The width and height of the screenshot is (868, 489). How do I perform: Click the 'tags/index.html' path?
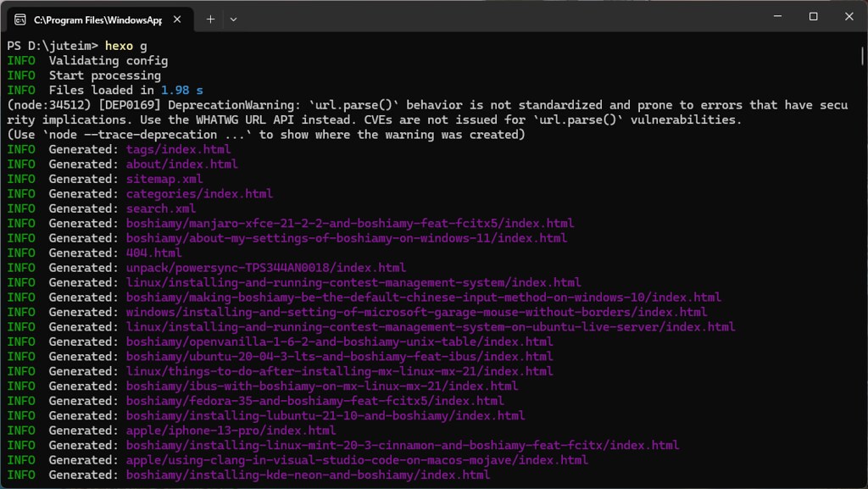tap(178, 149)
